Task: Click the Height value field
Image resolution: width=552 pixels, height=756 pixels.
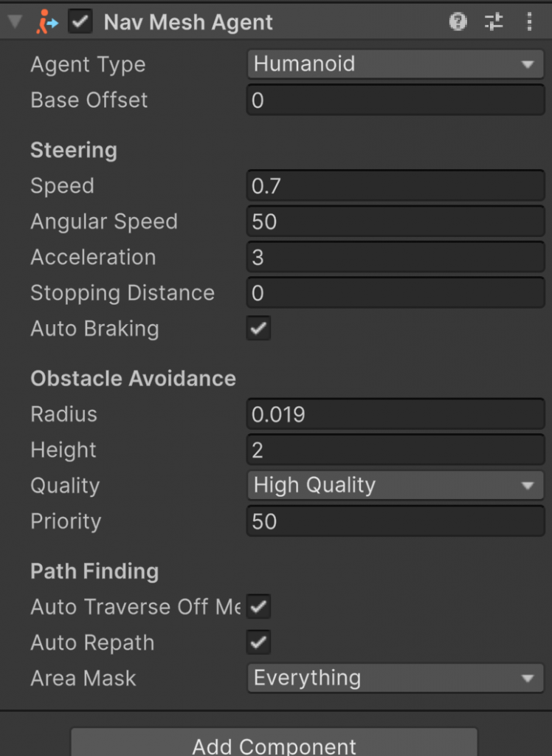Action: [395, 450]
